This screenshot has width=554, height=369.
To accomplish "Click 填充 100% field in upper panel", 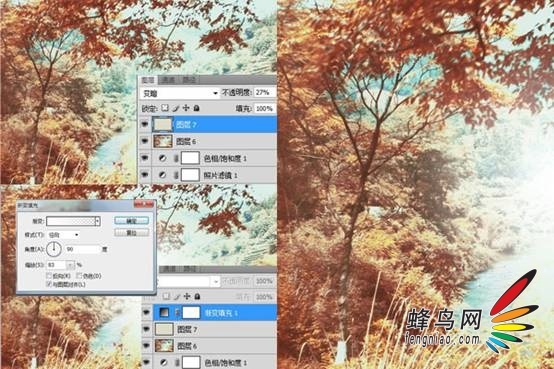I will 264,109.
